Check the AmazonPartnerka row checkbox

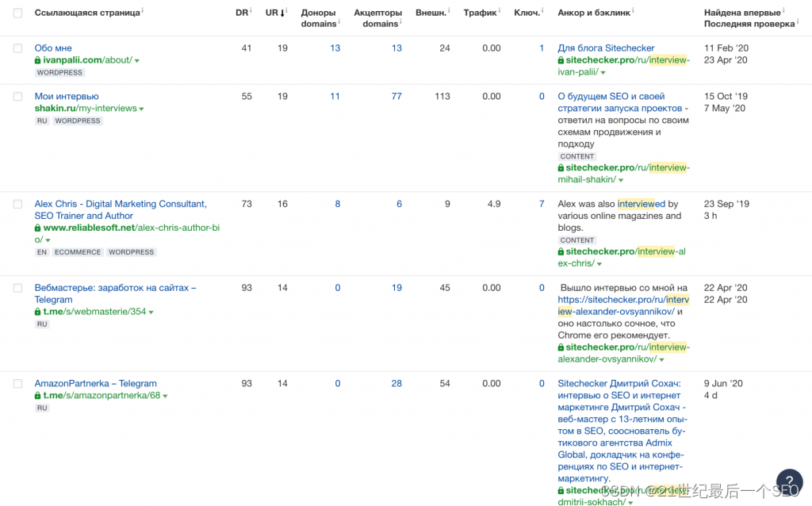point(17,384)
